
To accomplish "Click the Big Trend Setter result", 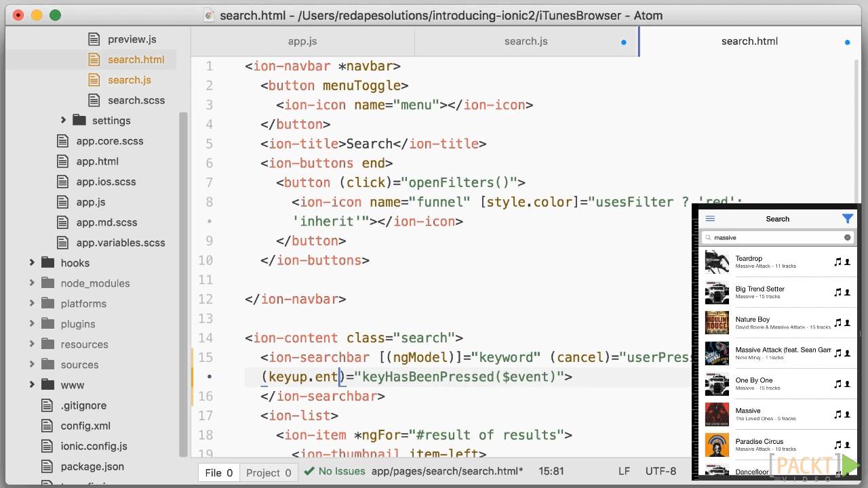I will point(778,292).
